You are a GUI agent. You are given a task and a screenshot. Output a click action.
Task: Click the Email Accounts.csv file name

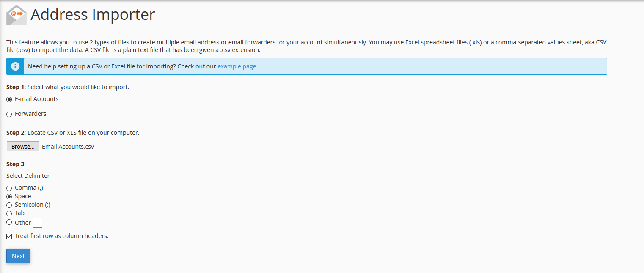coord(68,147)
